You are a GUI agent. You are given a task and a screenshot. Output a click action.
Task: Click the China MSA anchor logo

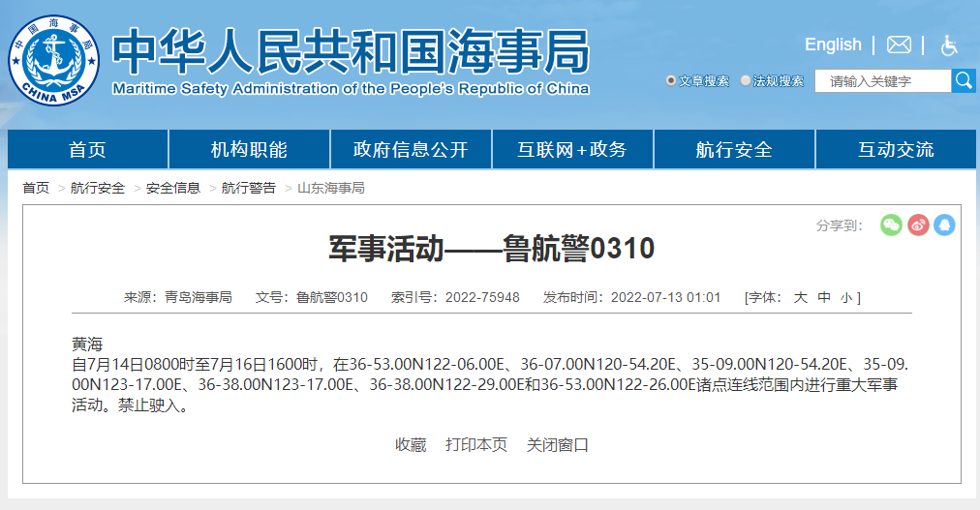tap(54, 61)
